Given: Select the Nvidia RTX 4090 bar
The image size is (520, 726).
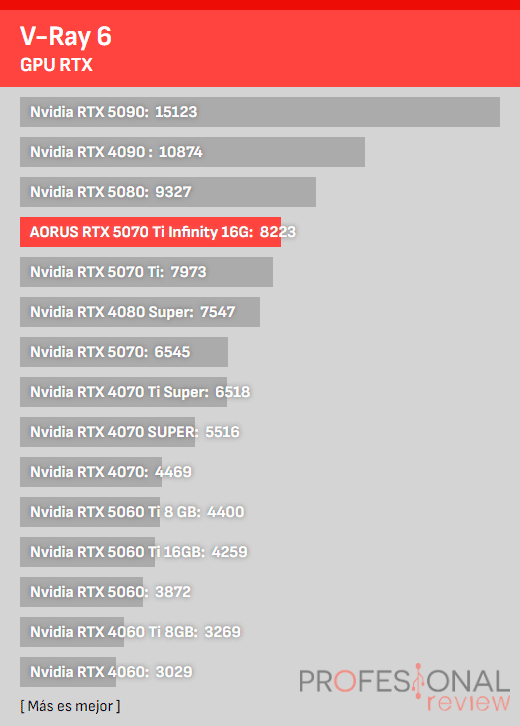Looking at the screenshot, I should pyautogui.click(x=192, y=152).
